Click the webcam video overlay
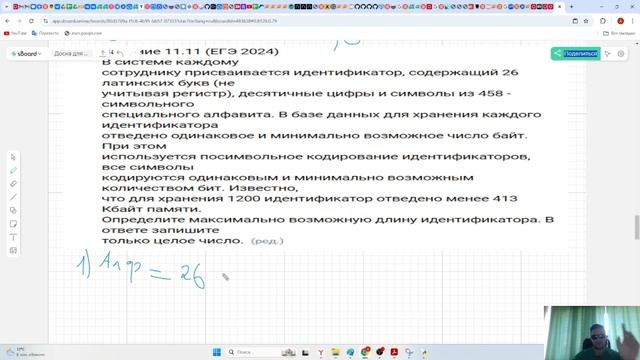The height and width of the screenshot is (360, 640). [x=592, y=333]
